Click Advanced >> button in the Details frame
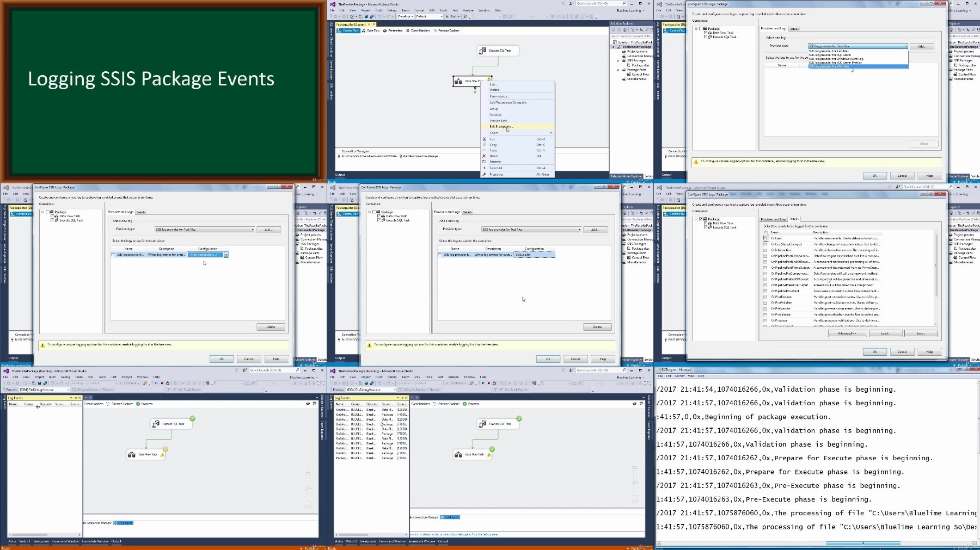 point(847,333)
